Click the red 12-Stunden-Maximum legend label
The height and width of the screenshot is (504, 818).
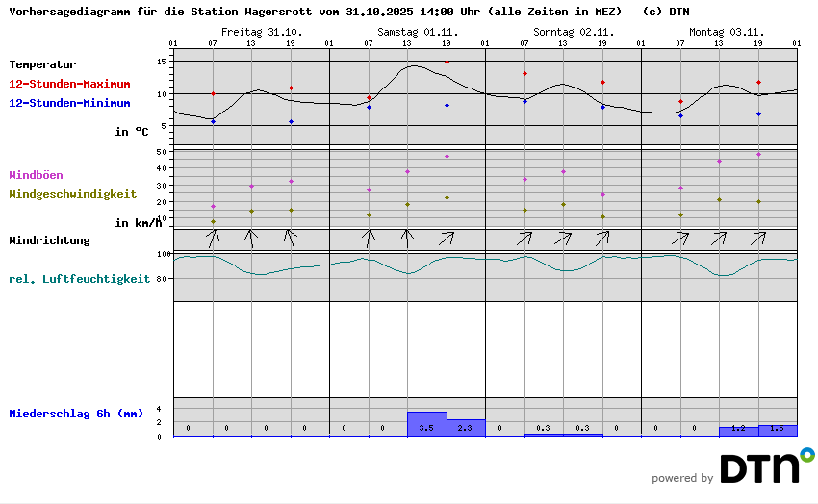tap(69, 85)
